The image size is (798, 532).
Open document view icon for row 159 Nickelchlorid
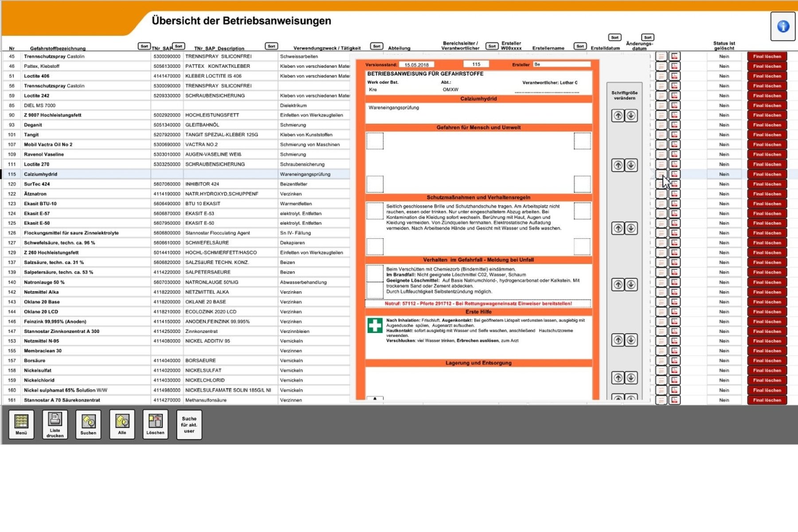click(661, 380)
